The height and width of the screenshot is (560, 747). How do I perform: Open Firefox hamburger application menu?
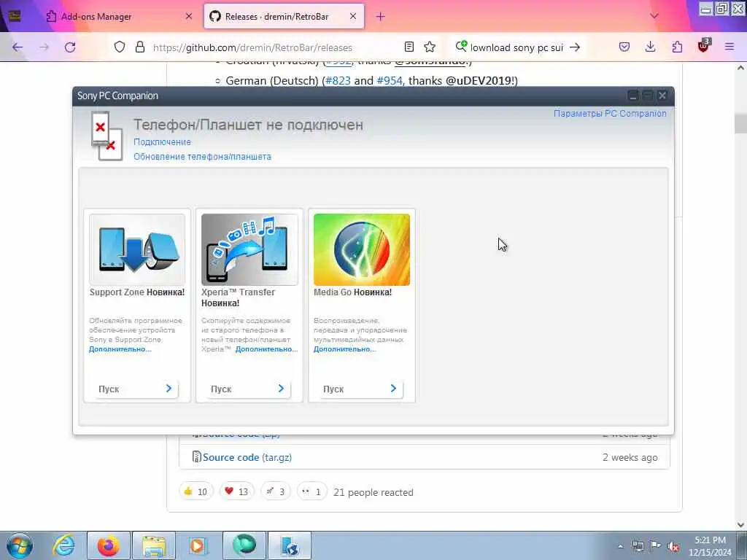pyautogui.click(x=729, y=47)
